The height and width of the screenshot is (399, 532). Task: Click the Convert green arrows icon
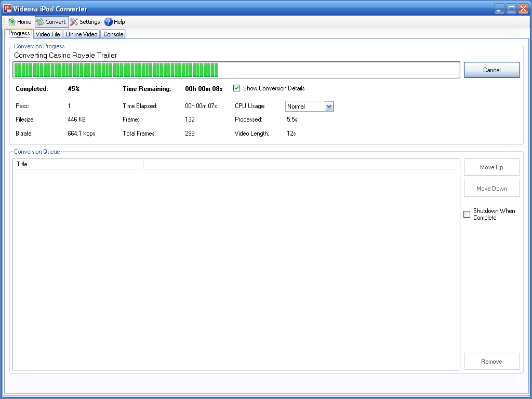point(40,22)
